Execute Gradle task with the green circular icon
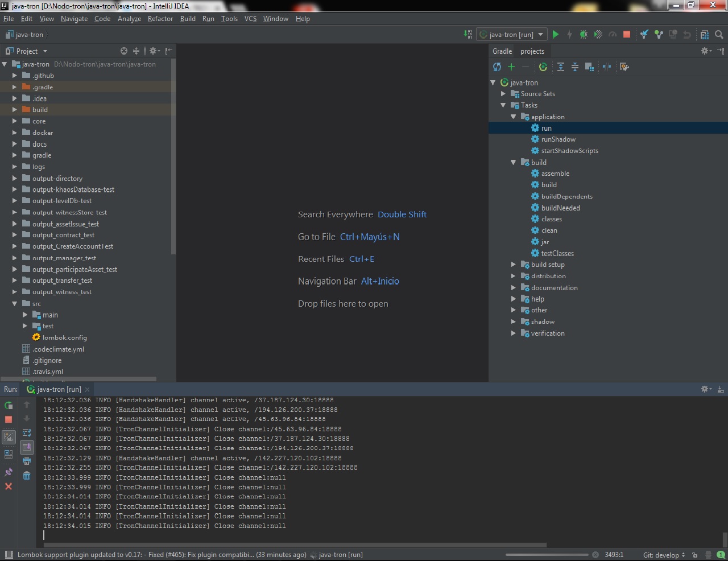 pyautogui.click(x=543, y=67)
